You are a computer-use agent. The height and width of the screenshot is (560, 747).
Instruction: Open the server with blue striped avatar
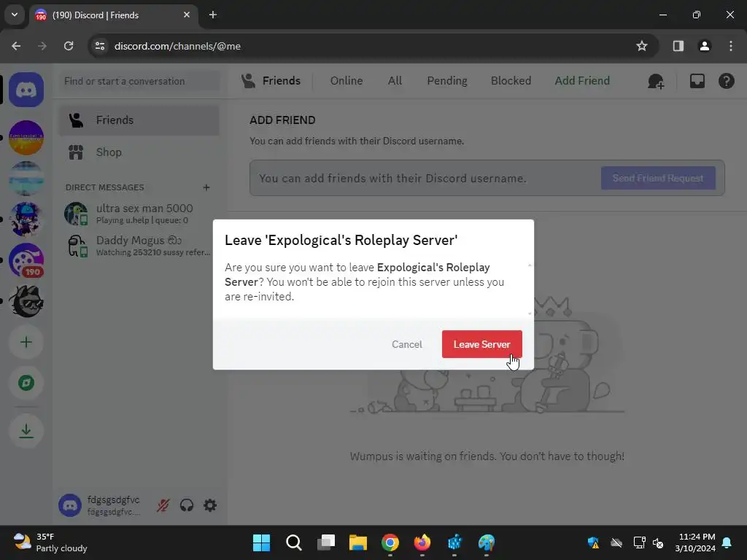[26, 179]
